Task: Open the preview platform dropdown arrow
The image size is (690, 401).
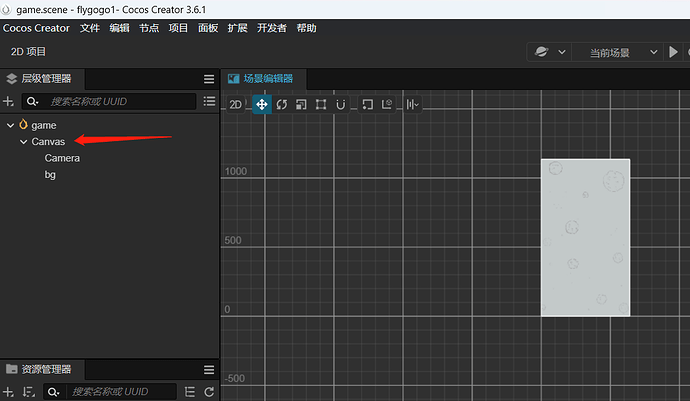Action: (562, 52)
